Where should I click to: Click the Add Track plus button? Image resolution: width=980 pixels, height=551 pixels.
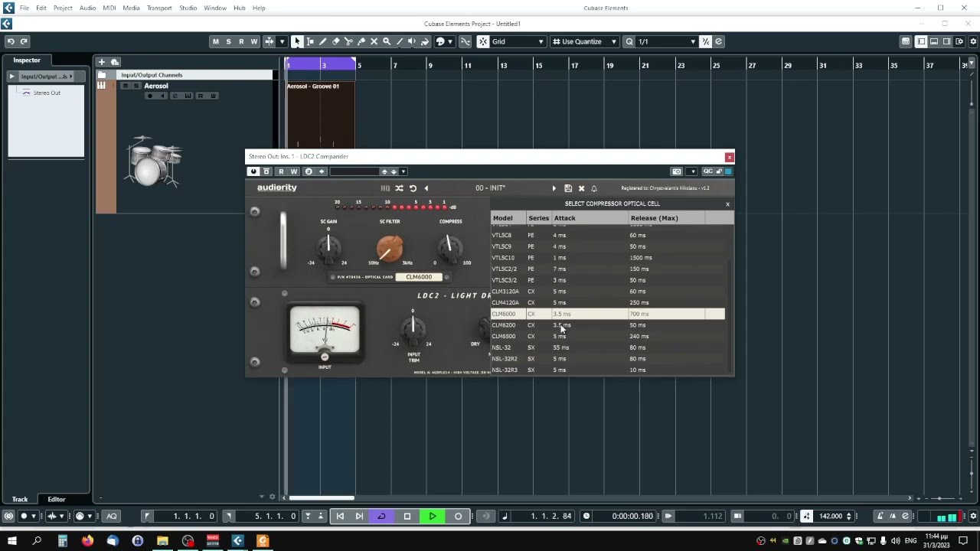101,61
